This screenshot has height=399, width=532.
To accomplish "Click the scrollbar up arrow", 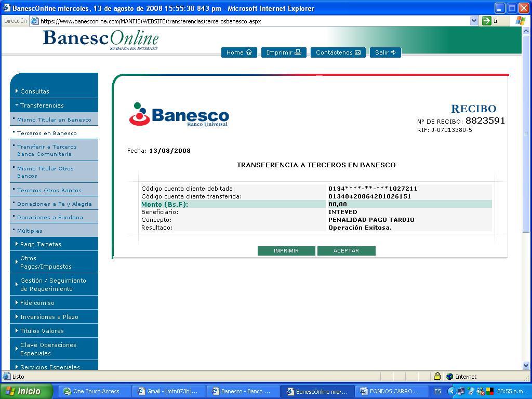I will click(x=526, y=31).
